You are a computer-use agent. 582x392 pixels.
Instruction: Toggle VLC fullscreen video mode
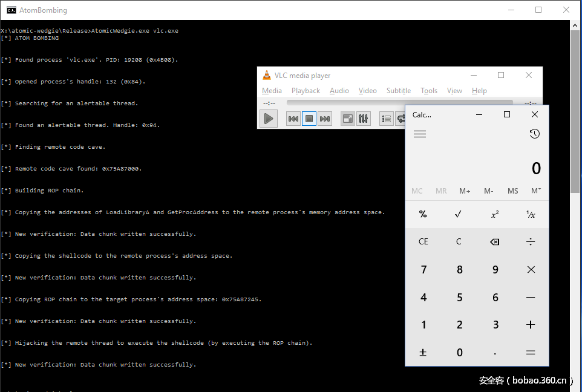[347, 119]
